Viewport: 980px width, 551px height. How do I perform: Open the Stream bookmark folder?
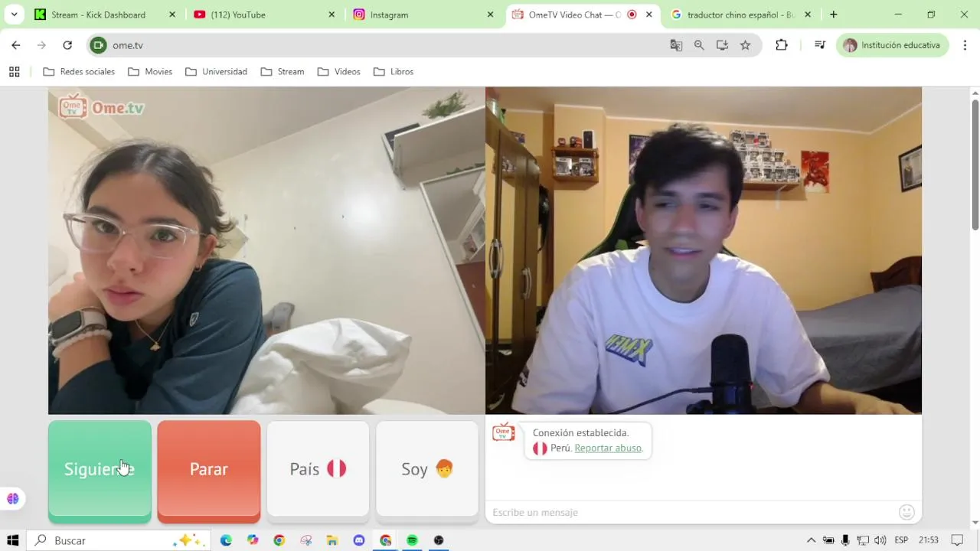coord(283,72)
